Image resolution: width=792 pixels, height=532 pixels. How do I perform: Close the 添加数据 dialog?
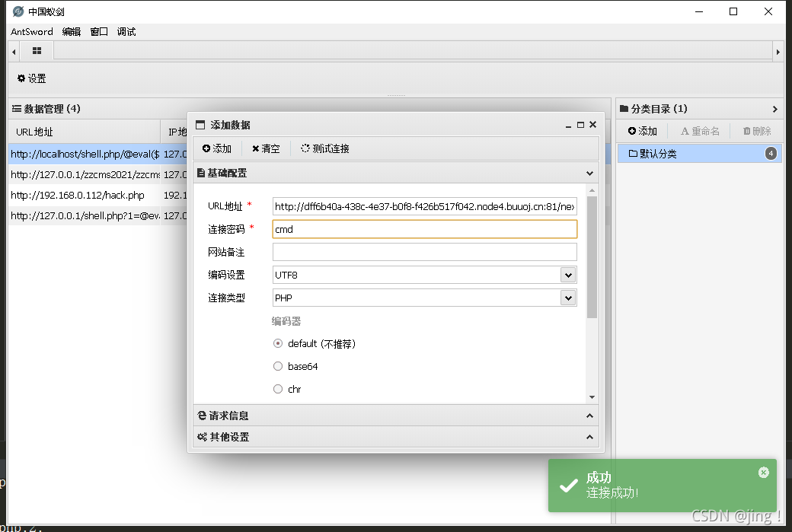pyautogui.click(x=593, y=124)
